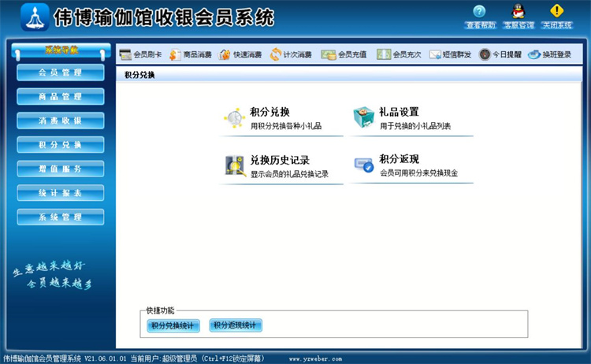Click the 计次消费 toolbar label
Viewport: 591px width, 364px height.
click(297, 54)
